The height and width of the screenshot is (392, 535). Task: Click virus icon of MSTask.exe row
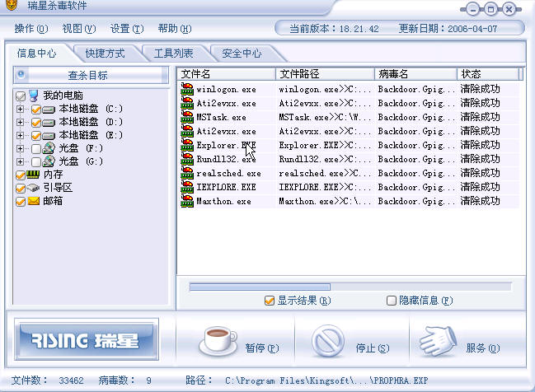(187, 117)
